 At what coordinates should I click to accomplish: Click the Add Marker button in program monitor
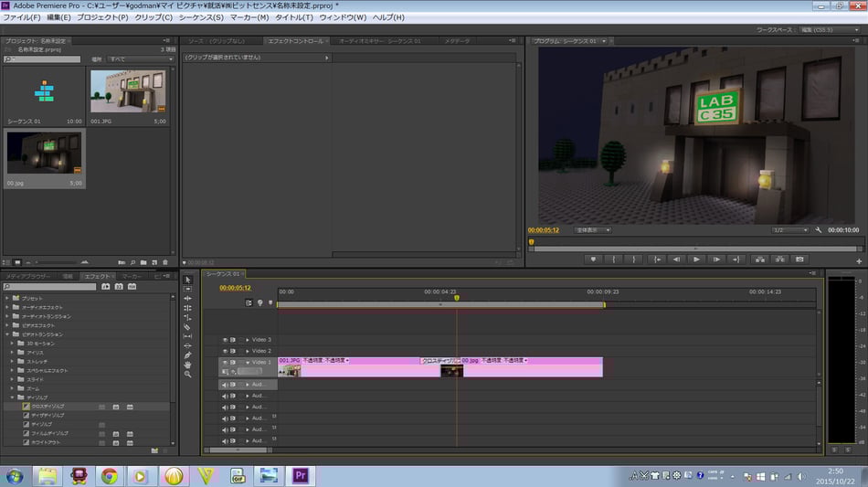[x=593, y=259]
